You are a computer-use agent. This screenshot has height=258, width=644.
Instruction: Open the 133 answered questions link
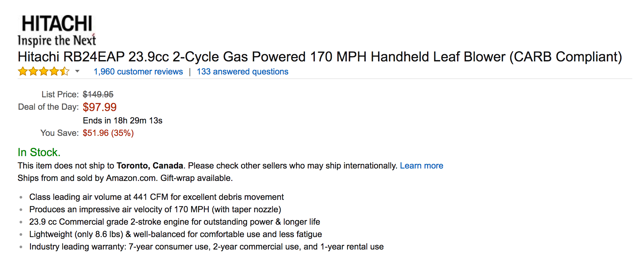(x=242, y=72)
